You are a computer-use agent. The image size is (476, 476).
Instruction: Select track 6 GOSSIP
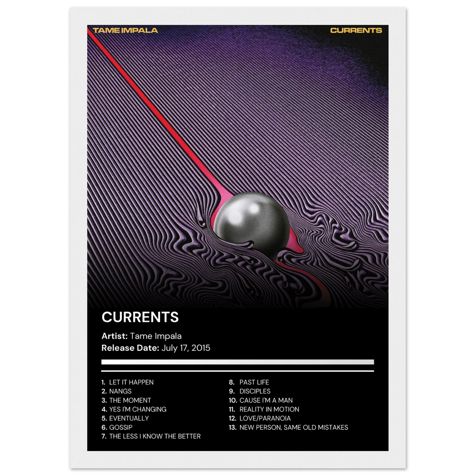pyautogui.click(x=121, y=427)
